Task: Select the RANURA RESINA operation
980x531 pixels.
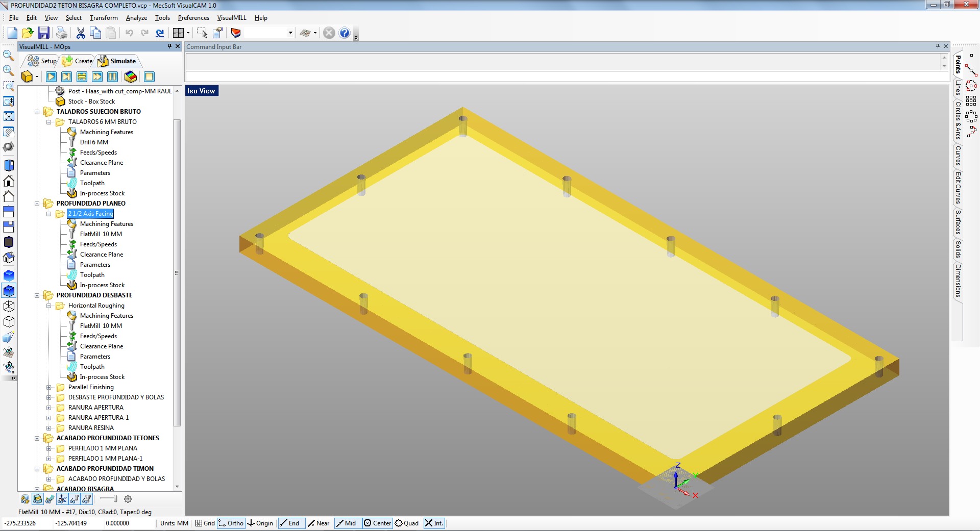Action: (x=91, y=428)
